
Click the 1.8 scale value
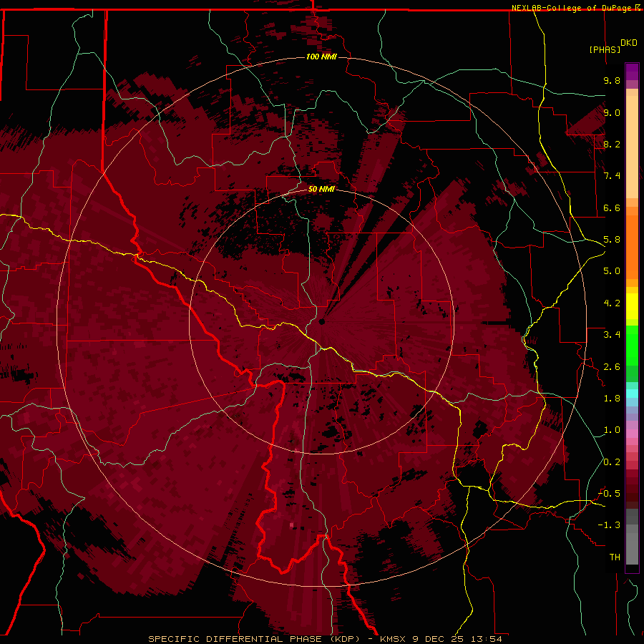(x=612, y=399)
